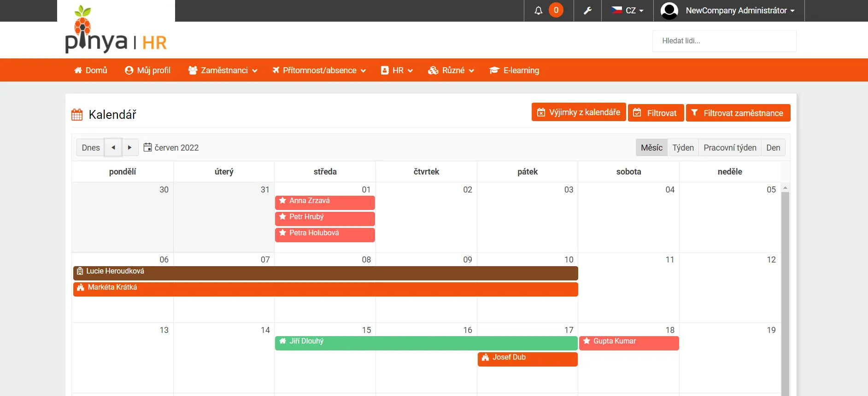The width and height of the screenshot is (868, 396).
Task: Click icon on Josef Dub event
Action: click(x=485, y=357)
